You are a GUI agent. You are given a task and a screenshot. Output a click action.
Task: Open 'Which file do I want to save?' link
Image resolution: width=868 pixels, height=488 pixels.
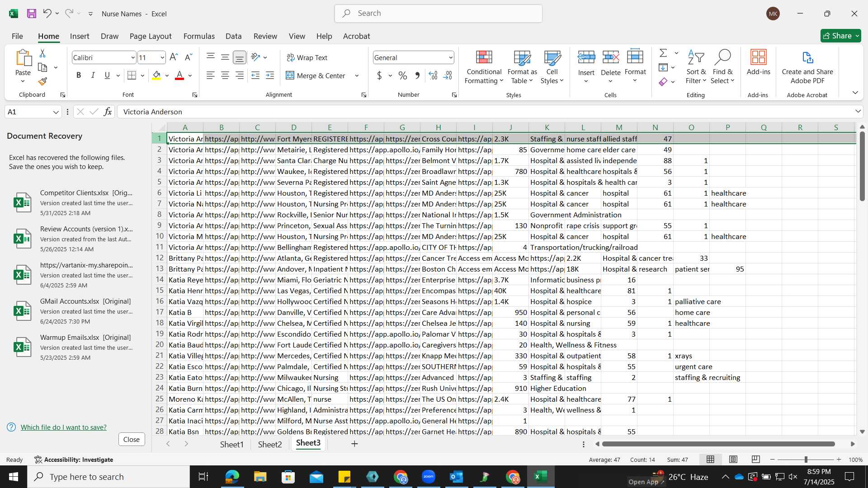click(64, 427)
